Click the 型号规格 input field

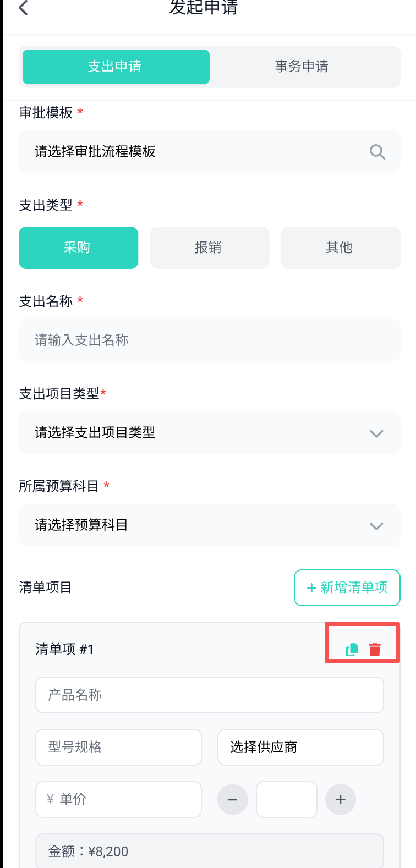point(118,747)
